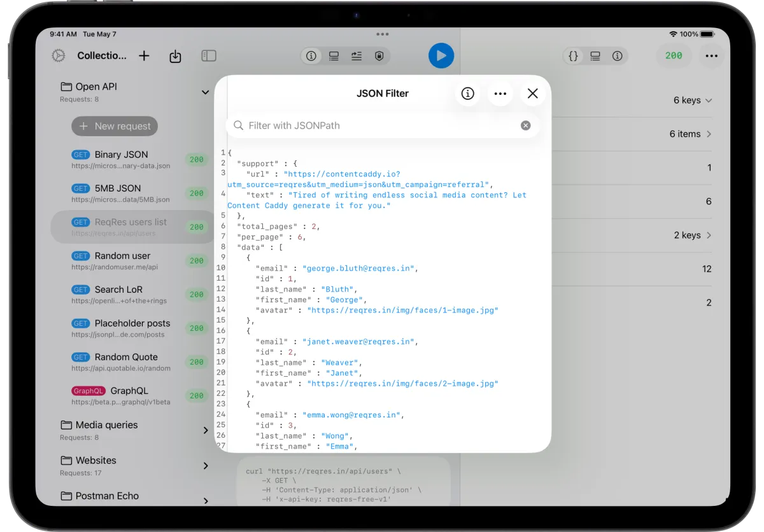Select the authorization shield icon

[379, 56]
